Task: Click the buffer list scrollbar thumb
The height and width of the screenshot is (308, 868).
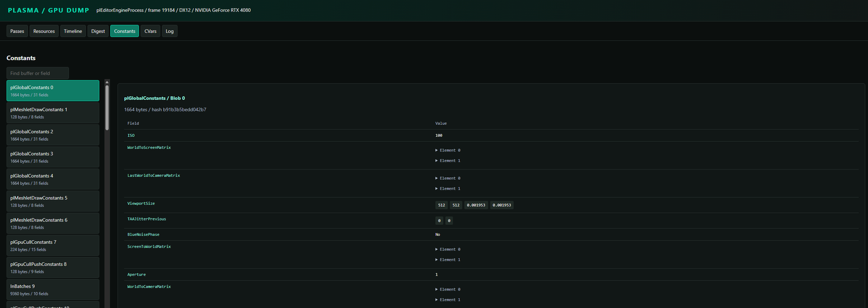Action: 107,108
